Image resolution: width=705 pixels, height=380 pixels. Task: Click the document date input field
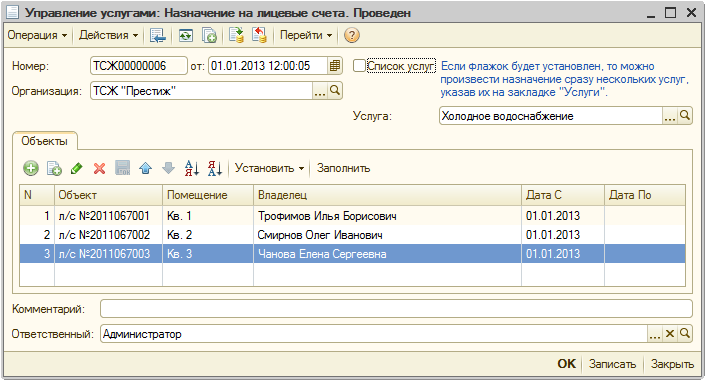click(268, 66)
